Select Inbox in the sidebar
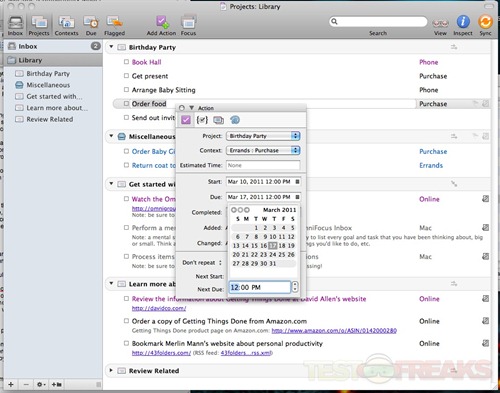This screenshot has height=393, width=500. point(53,46)
